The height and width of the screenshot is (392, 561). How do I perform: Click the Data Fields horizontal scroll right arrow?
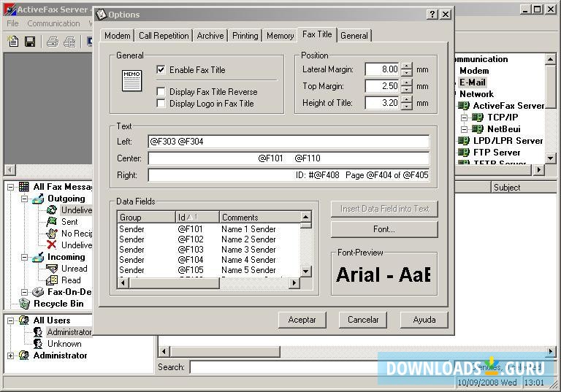point(294,283)
